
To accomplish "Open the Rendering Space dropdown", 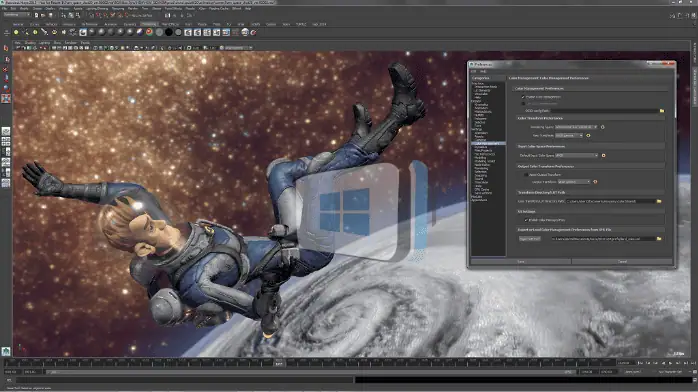I will 576,127.
